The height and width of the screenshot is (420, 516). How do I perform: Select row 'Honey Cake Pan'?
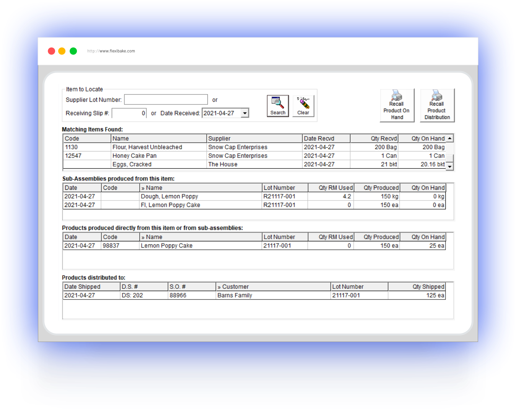pyautogui.click(x=255, y=156)
